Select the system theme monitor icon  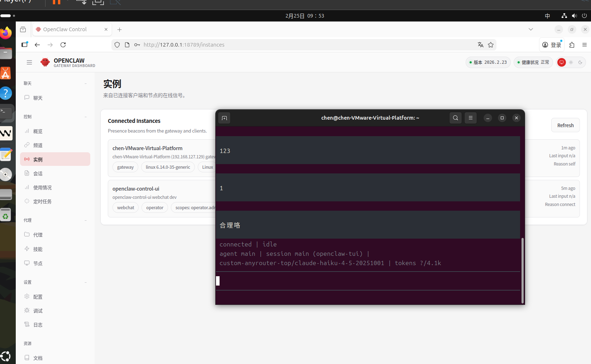pos(562,62)
